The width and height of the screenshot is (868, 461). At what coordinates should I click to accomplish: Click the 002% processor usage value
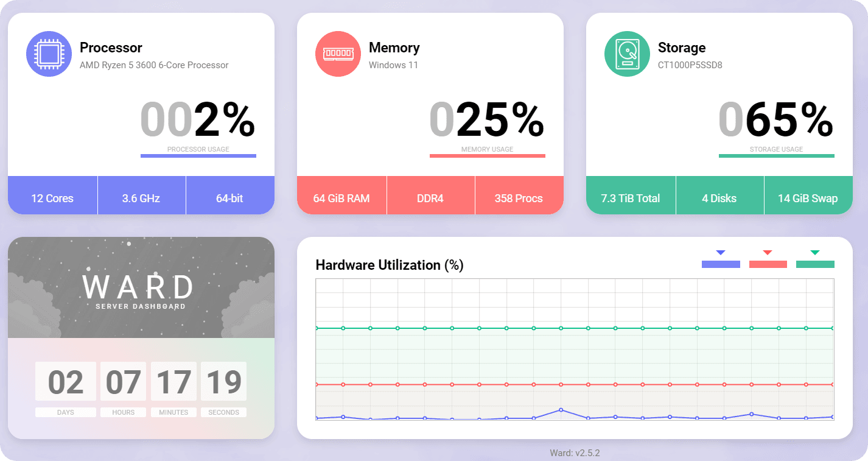pyautogui.click(x=198, y=120)
